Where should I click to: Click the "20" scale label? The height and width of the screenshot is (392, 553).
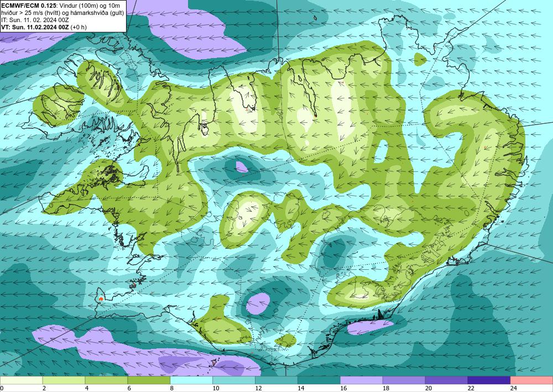[x=428, y=388]
